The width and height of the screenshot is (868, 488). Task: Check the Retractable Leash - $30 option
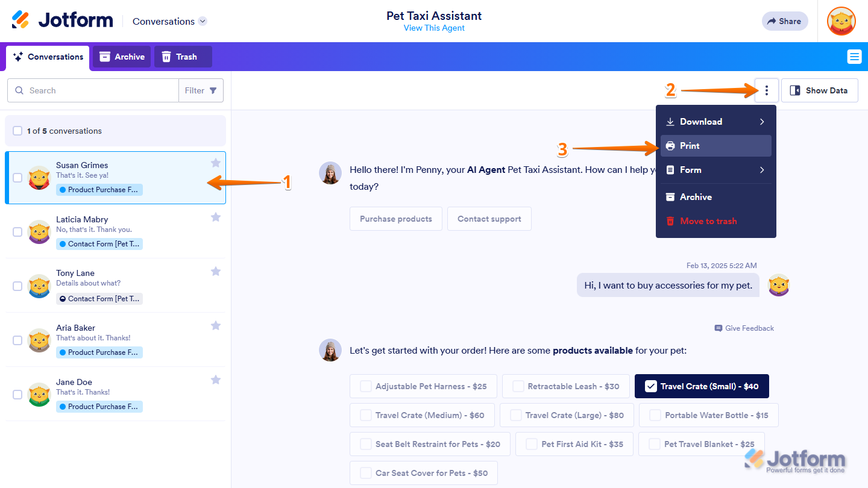[x=518, y=386]
